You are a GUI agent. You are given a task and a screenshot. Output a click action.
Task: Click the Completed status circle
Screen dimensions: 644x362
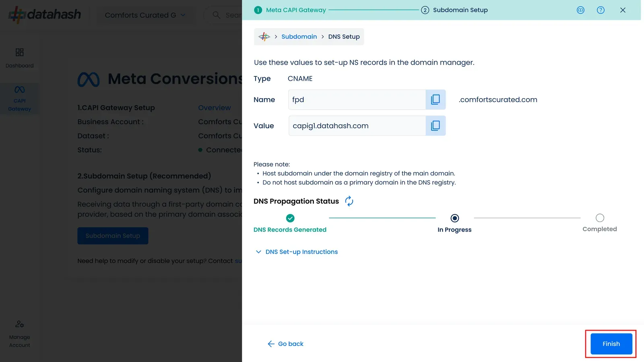tap(600, 218)
